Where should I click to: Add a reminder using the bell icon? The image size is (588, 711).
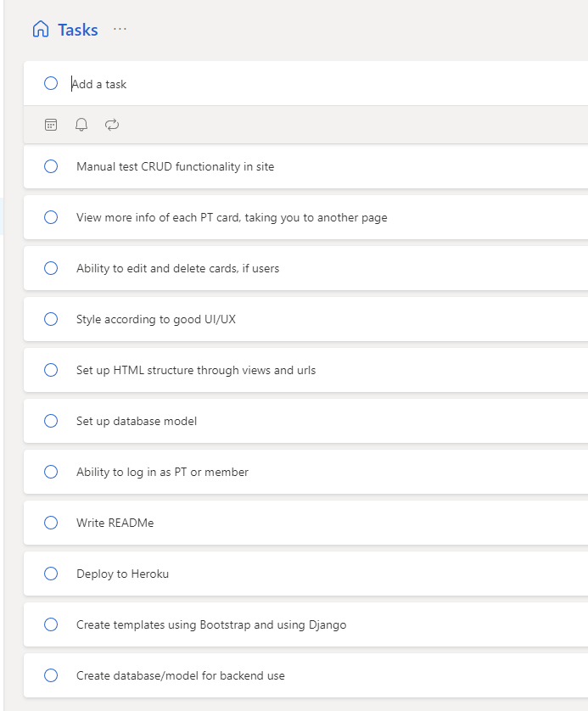pyautogui.click(x=81, y=125)
